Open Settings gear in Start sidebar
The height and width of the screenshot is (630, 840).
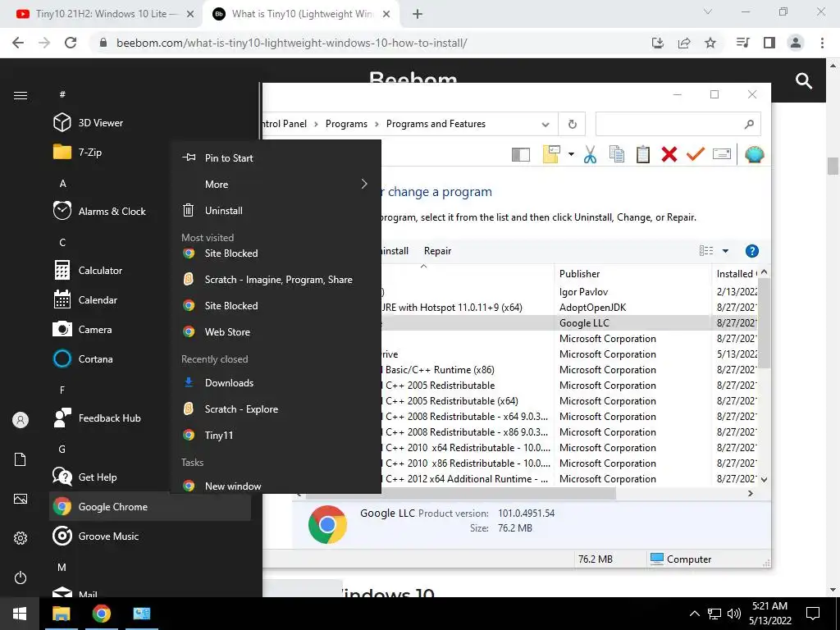21,538
